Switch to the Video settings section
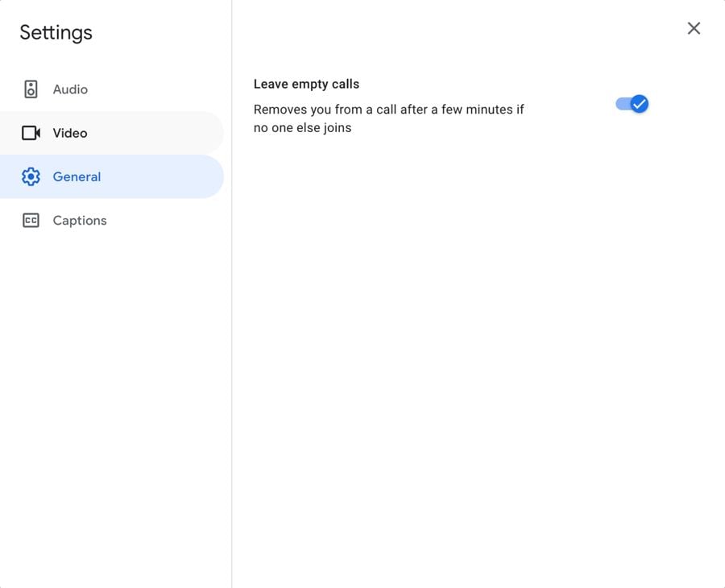 pos(72,133)
